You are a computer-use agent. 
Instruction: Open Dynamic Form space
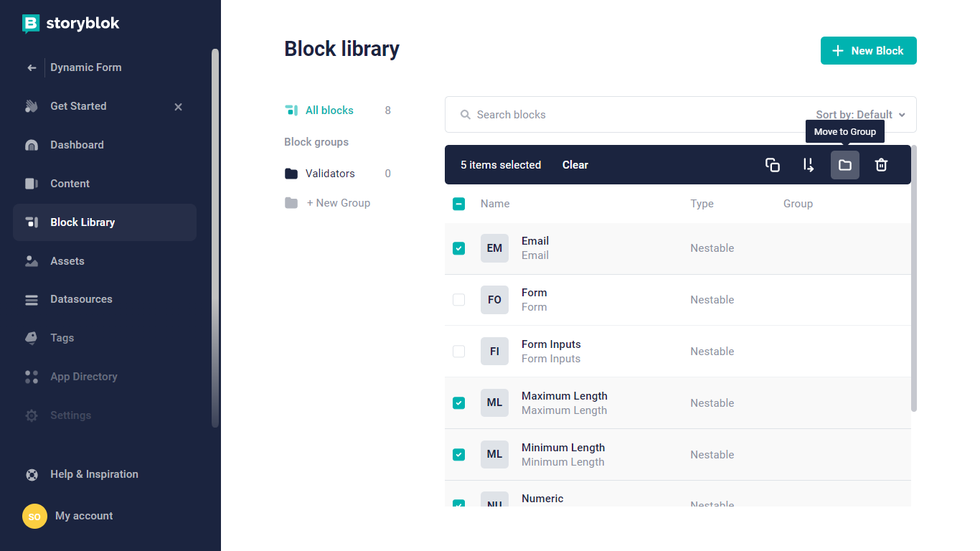tap(86, 67)
